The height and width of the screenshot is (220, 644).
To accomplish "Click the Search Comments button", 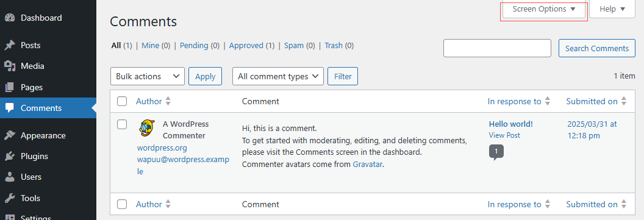I will (x=597, y=48).
